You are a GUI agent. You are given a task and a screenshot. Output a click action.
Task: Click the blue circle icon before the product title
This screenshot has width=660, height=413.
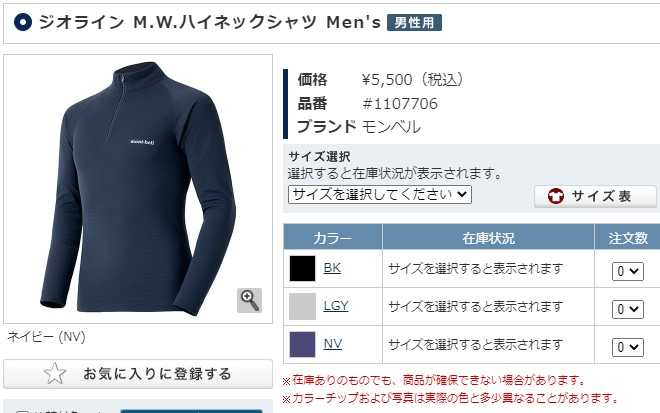coord(23,22)
